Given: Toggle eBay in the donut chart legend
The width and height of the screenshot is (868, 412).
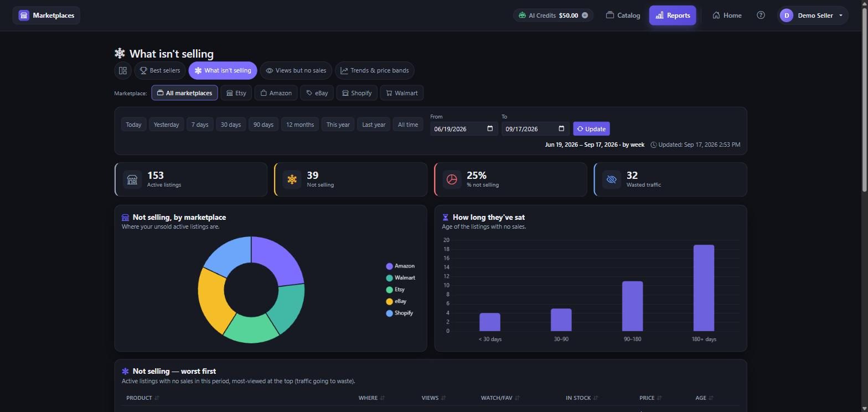Looking at the screenshot, I should (x=396, y=301).
